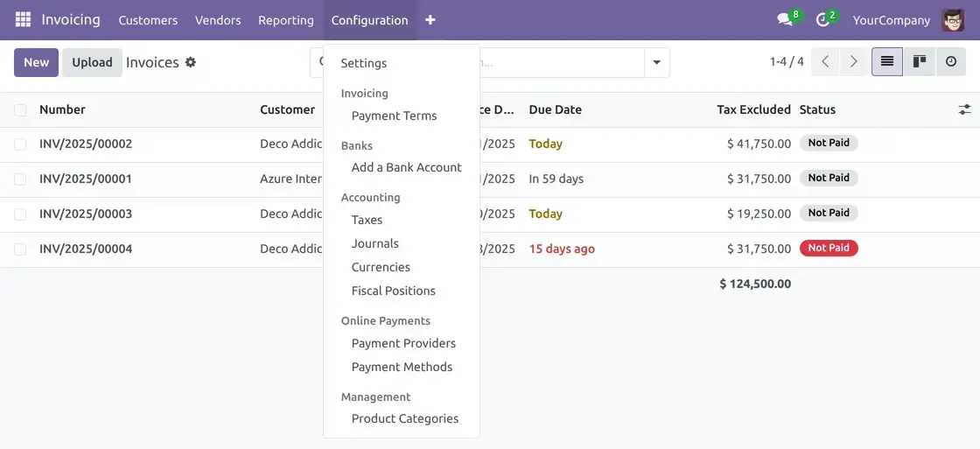Open the chat messages icon
Image resolution: width=980 pixels, height=449 pixels.
(784, 20)
